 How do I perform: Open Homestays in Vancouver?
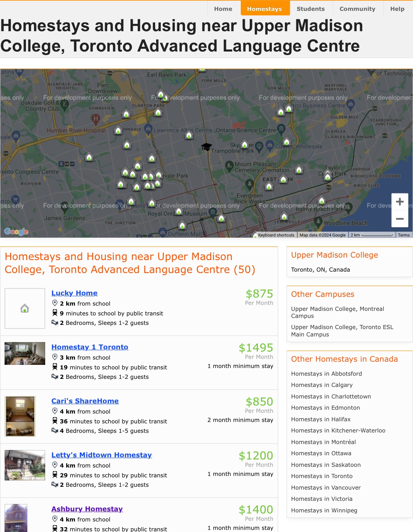[326, 487]
